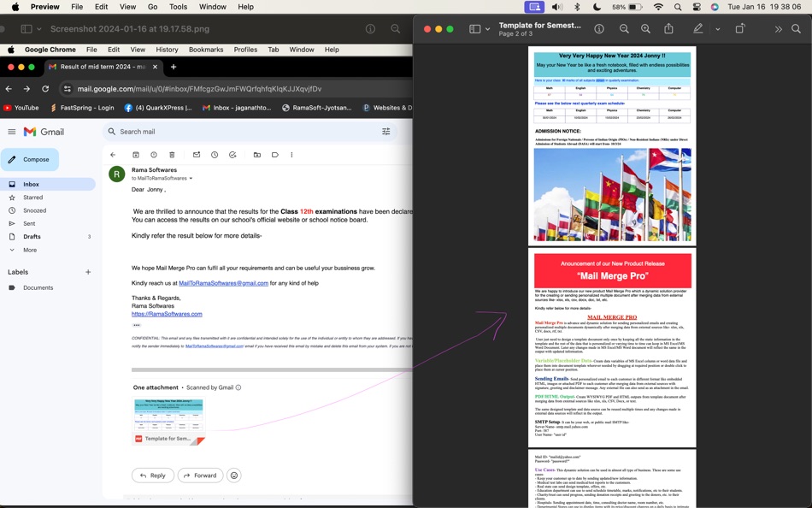This screenshot has height=508, width=812.
Task: Open the Gmail main menu hamburger icon
Action: (11, 132)
